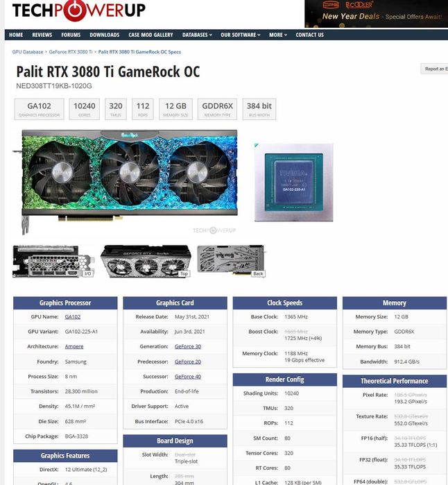Click the Palit RTX 3080 Ti GameRock OC title
This screenshot has height=485, width=448.
point(108,71)
